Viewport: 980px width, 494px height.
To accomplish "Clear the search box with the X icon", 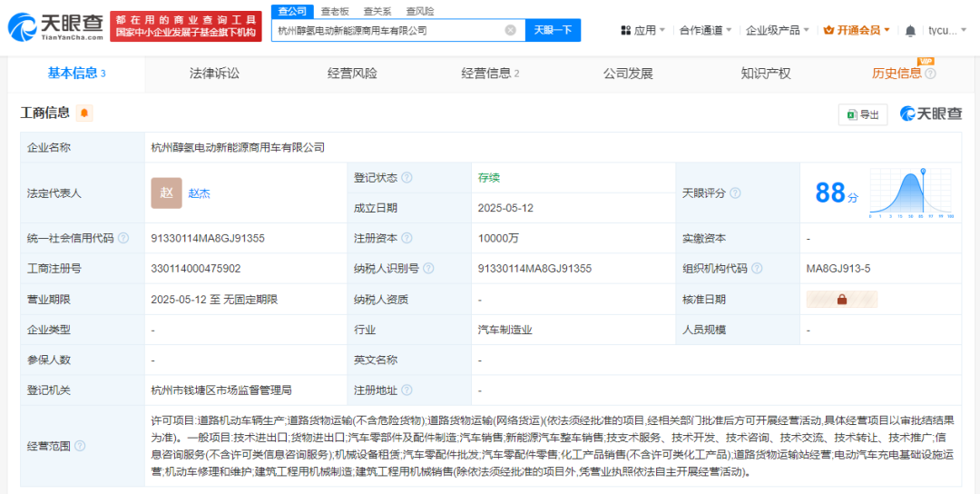I will (510, 30).
